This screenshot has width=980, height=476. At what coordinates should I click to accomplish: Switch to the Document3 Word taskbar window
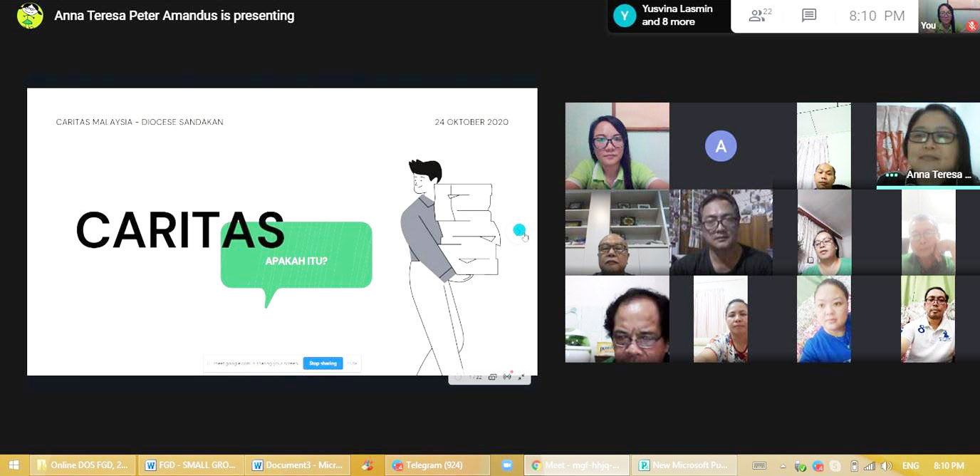pos(298,465)
